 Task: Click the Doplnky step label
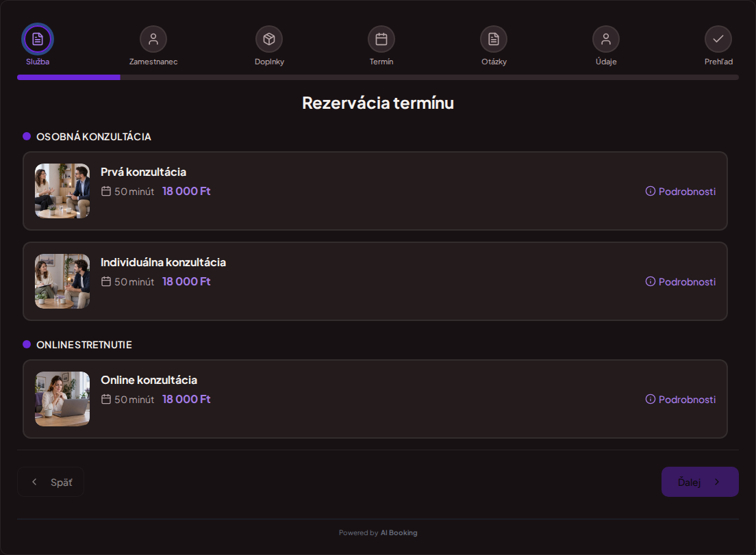269,62
